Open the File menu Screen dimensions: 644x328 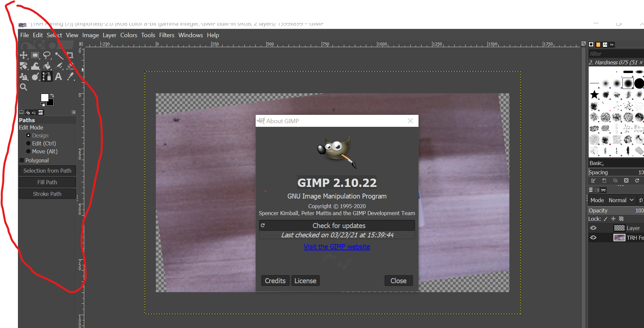(25, 35)
